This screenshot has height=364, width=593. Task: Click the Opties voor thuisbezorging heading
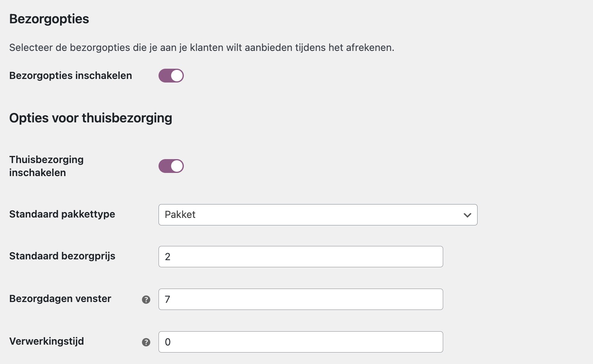(91, 118)
